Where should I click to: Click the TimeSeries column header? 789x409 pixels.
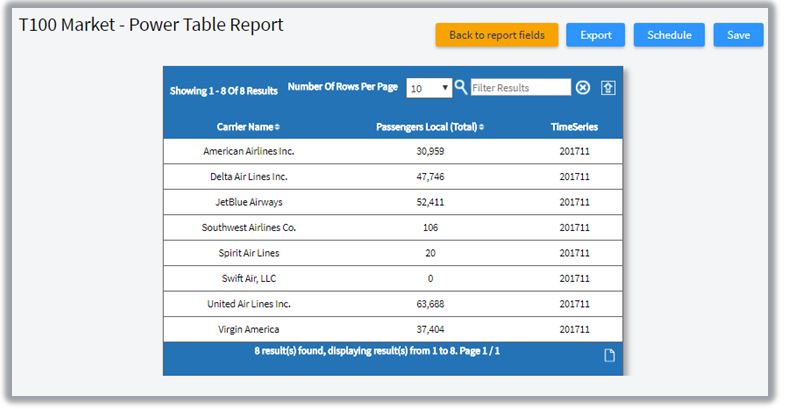574,127
